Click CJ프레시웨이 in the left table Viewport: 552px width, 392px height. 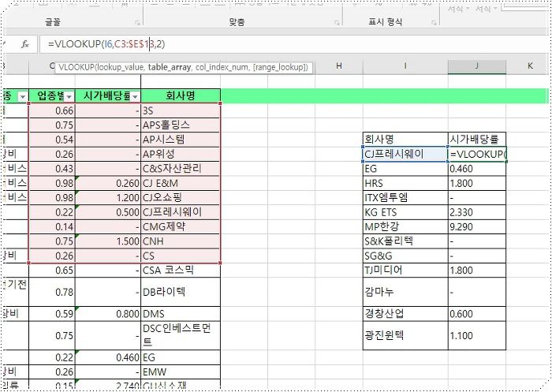pyautogui.click(x=181, y=212)
